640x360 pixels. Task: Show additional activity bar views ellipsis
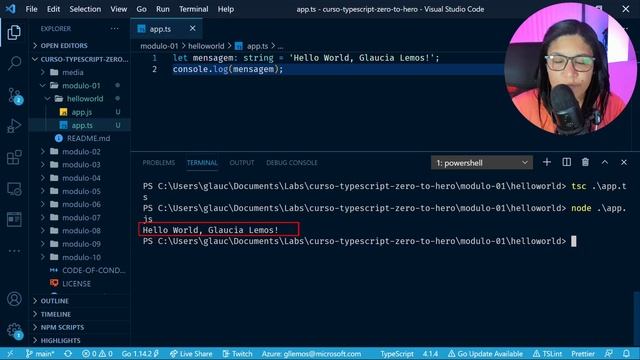point(14,251)
